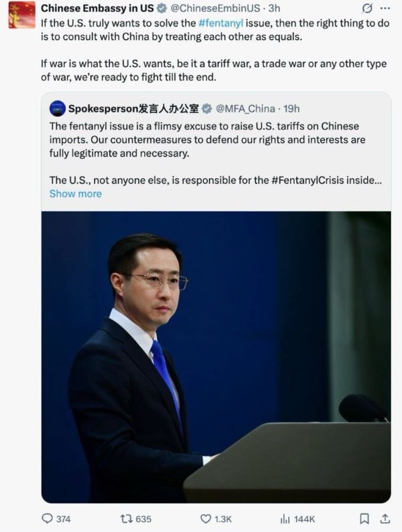Click the 3h timestamp

(x=274, y=8)
